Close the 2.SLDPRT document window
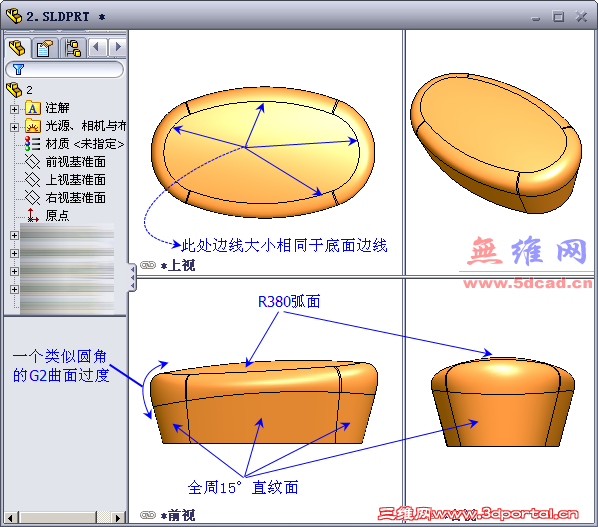The height and width of the screenshot is (527, 598). [x=581, y=16]
